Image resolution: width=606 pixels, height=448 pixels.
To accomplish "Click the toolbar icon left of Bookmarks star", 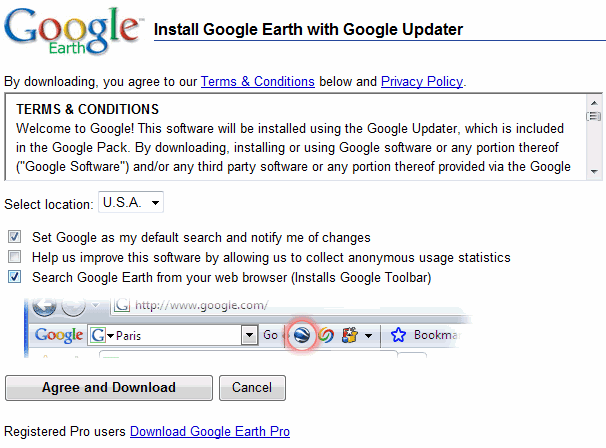I will (349, 336).
